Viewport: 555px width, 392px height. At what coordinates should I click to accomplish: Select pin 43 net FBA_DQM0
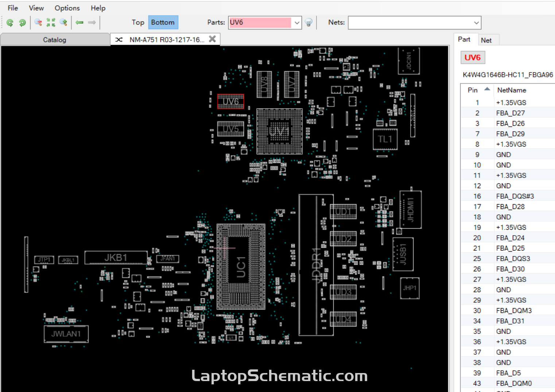(x=508, y=383)
